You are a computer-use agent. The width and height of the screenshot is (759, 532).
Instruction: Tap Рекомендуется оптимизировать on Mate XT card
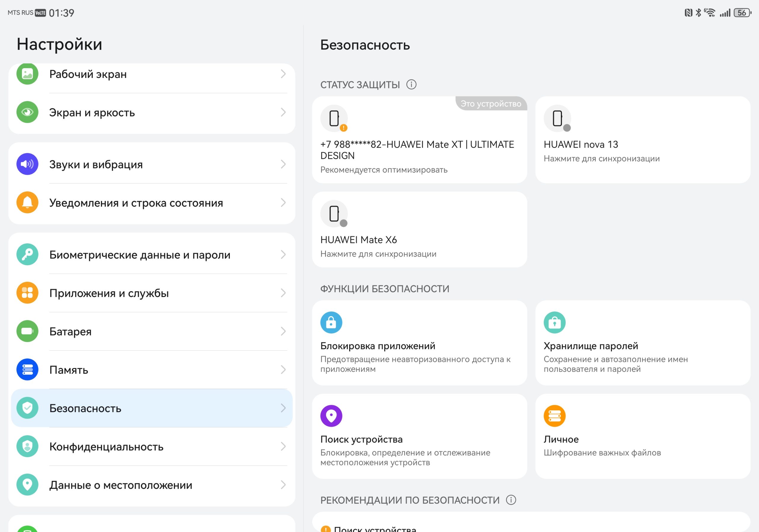click(x=384, y=170)
